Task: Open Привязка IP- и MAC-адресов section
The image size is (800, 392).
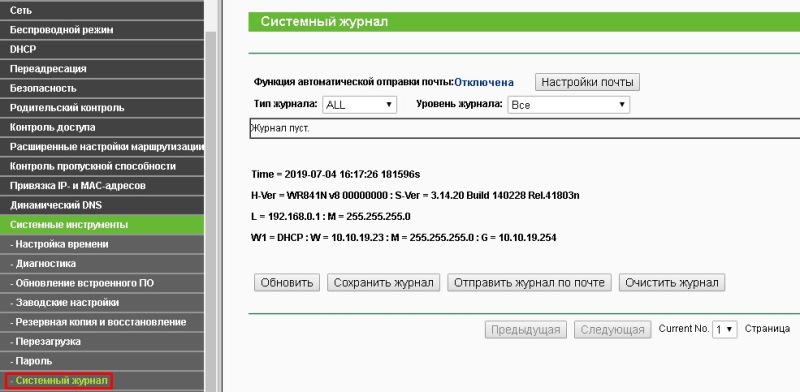Action: coord(102,186)
